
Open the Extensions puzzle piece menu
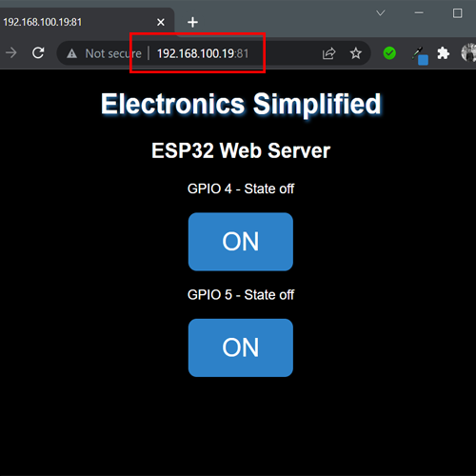[x=443, y=53]
